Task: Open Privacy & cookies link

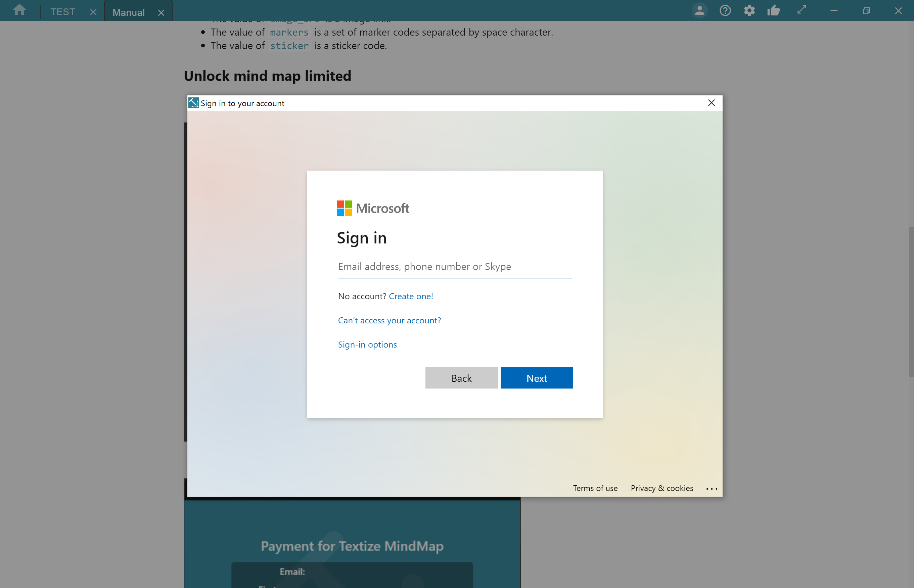Action: (x=661, y=488)
